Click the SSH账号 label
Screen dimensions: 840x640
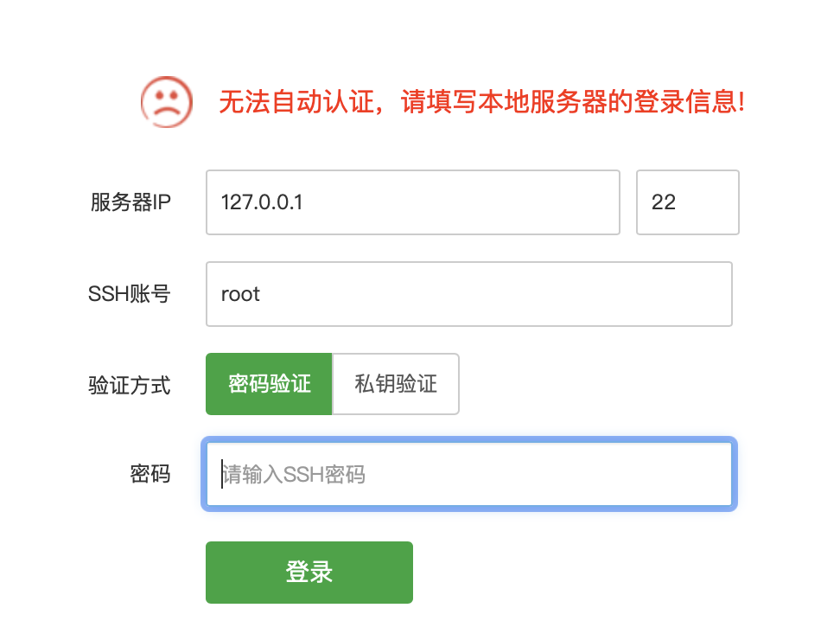(130, 294)
